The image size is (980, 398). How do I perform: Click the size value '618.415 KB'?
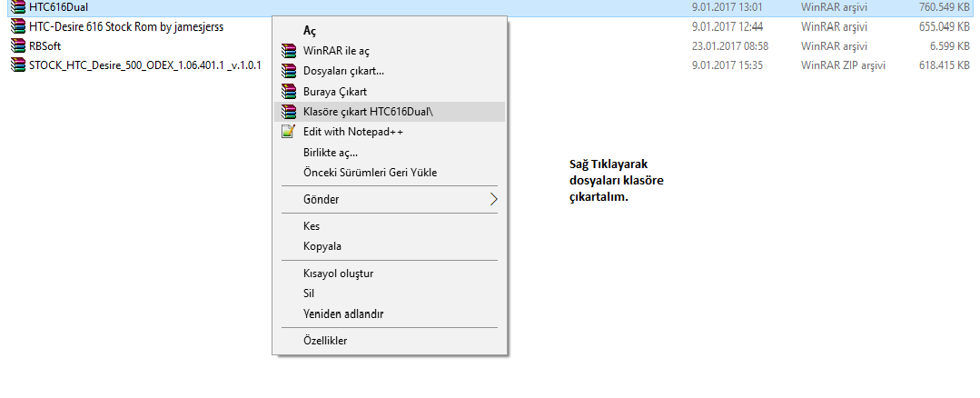click(945, 65)
